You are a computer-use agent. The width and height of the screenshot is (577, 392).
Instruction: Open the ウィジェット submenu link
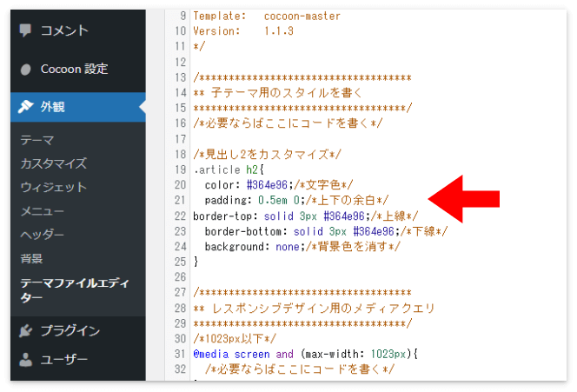click(54, 187)
